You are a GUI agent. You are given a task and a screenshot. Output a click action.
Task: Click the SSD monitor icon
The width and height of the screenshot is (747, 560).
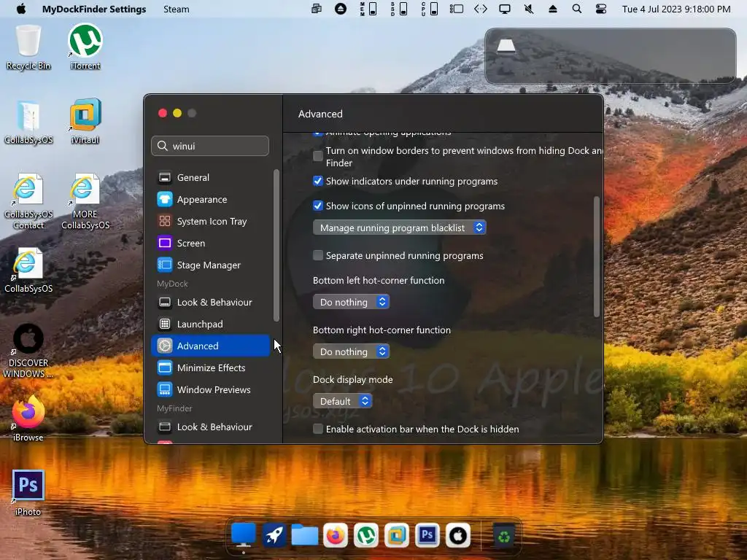pyautogui.click(x=399, y=9)
